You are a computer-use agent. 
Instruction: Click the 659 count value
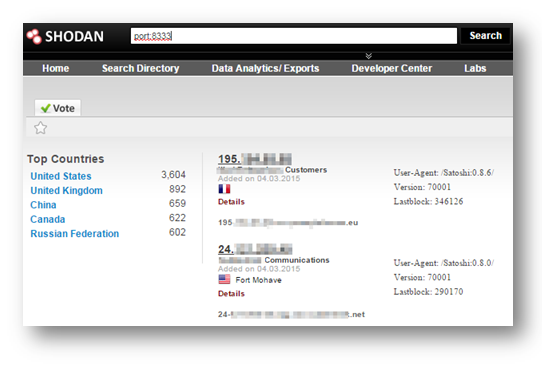[177, 203]
